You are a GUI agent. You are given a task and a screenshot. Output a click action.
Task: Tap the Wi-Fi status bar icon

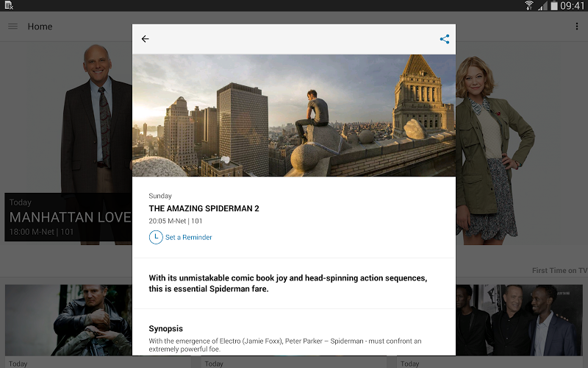coord(528,6)
